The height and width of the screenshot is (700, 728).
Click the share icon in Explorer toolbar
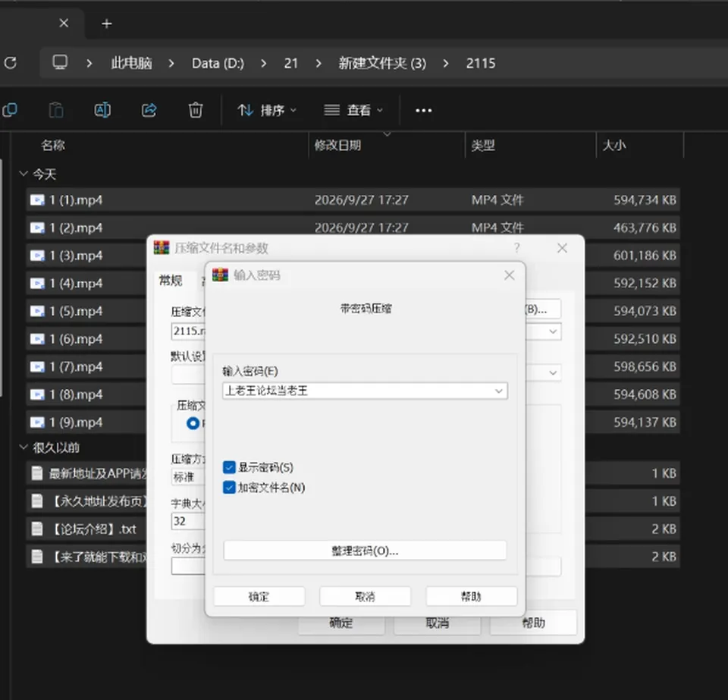tap(149, 110)
